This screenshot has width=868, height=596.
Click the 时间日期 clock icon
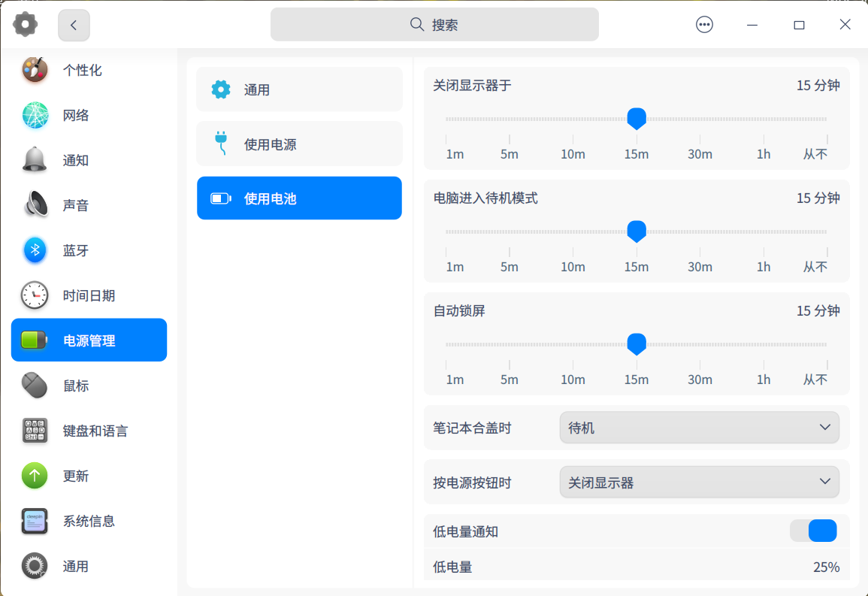click(x=35, y=295)
